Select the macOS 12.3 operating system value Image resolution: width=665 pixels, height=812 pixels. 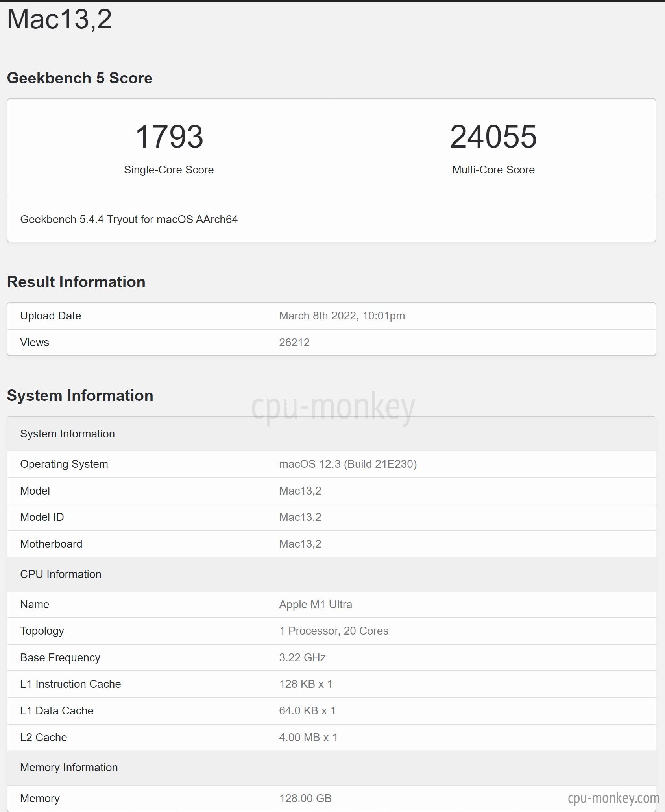click(348, 464)
